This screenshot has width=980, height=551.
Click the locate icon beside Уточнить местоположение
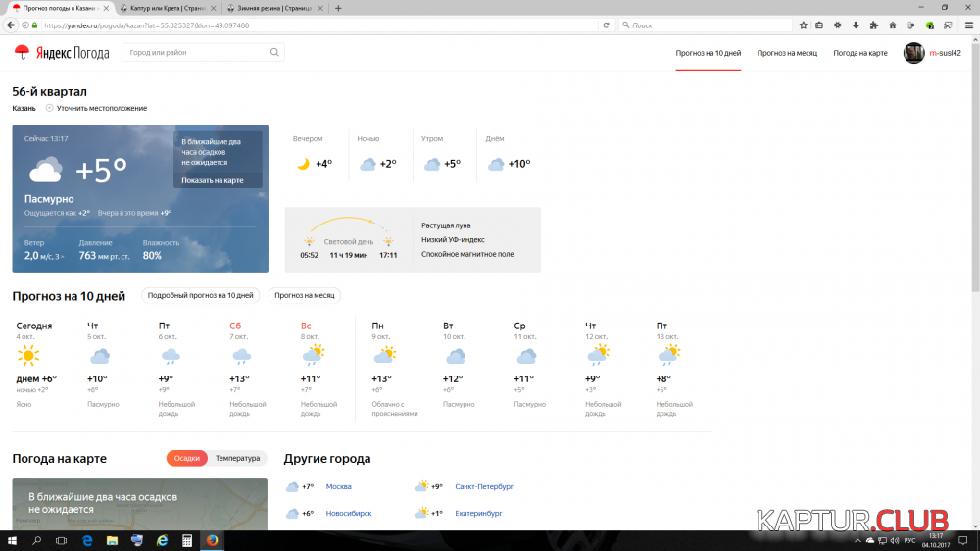coord(49,108)
